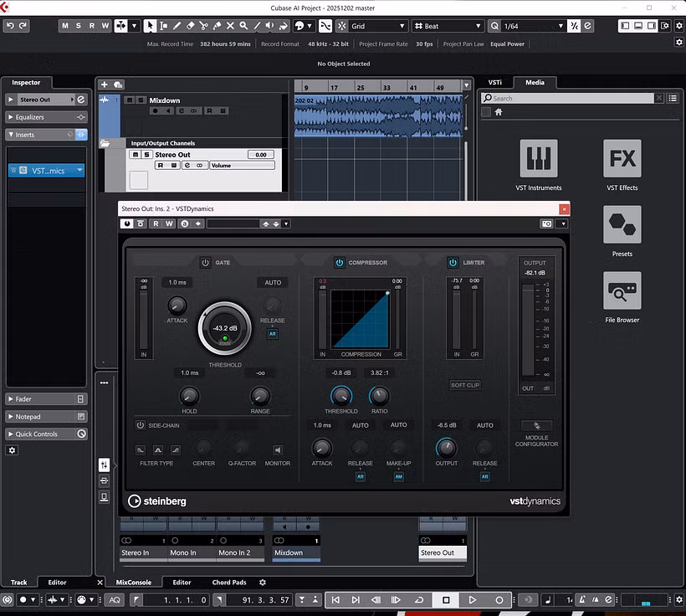Click the Media home icon
The height and width of the screenshot is (616, 686).
(499, 112)
